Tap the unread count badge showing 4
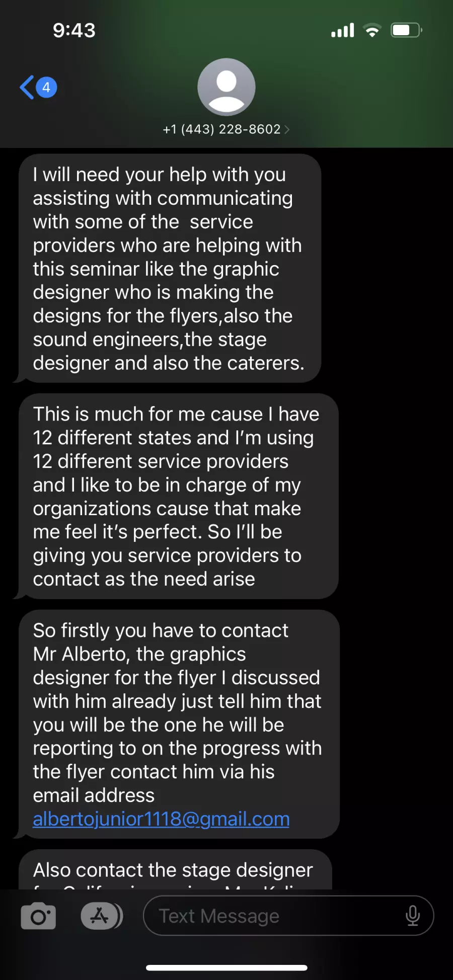 (46, 88)
